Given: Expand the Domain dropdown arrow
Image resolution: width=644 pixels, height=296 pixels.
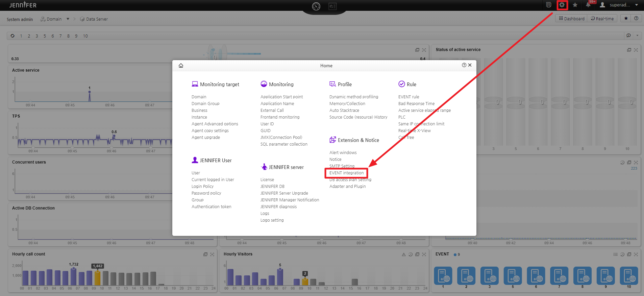Looking at the screenshot, I should click(68, 19).
